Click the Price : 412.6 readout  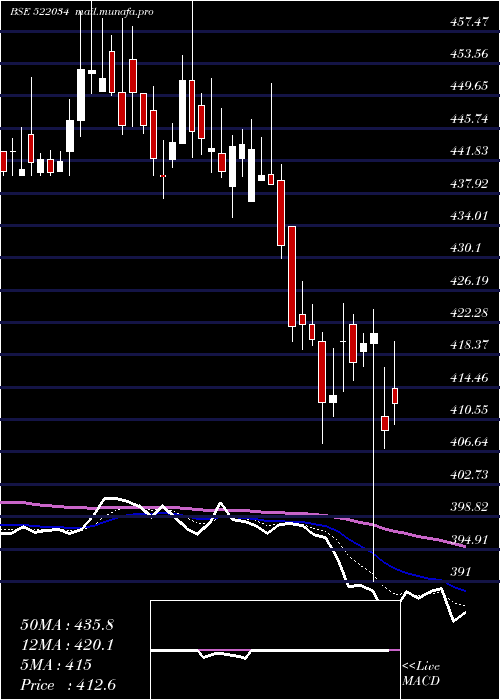tap(68, 685)
